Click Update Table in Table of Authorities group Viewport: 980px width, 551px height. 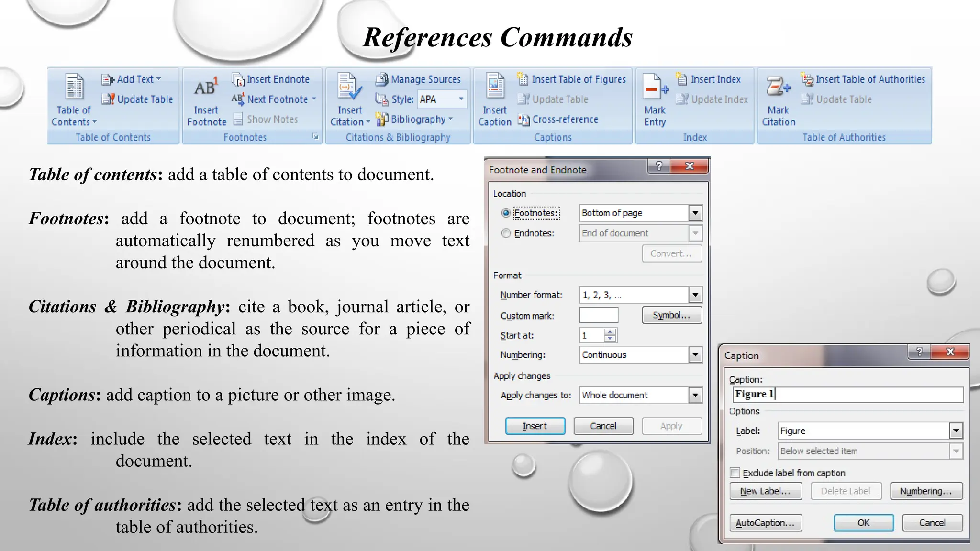coord(836,99)
